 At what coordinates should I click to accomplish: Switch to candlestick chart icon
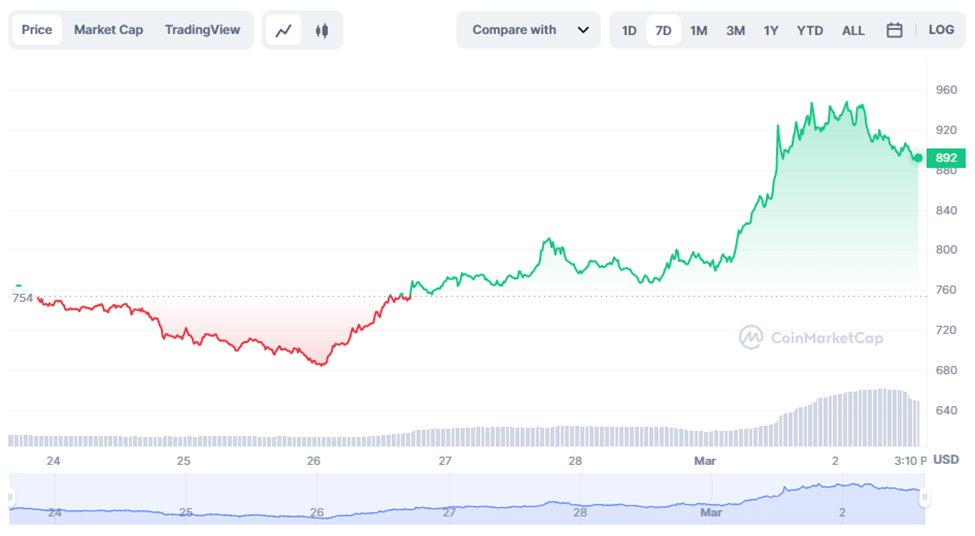pos(321,30)
